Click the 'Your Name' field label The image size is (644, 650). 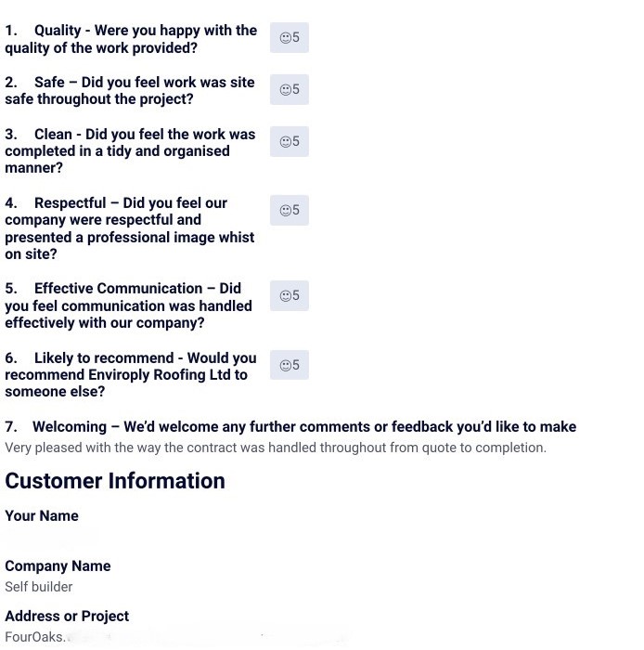coord(42,516)
